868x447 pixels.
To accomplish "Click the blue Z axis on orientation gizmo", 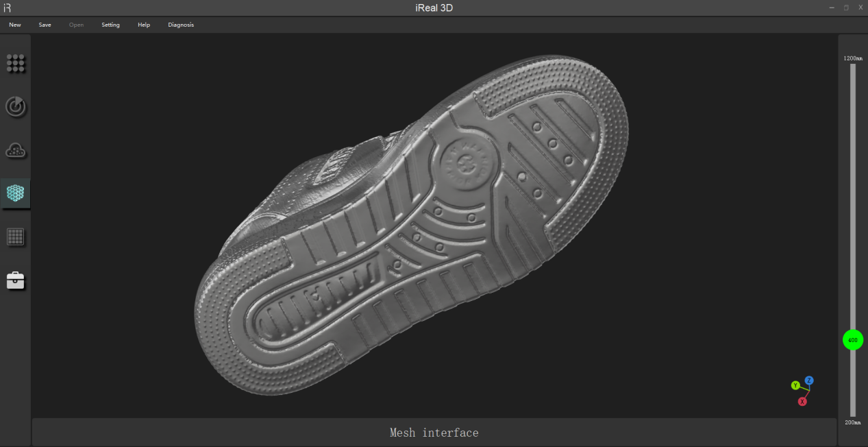I will click(809, 380).
